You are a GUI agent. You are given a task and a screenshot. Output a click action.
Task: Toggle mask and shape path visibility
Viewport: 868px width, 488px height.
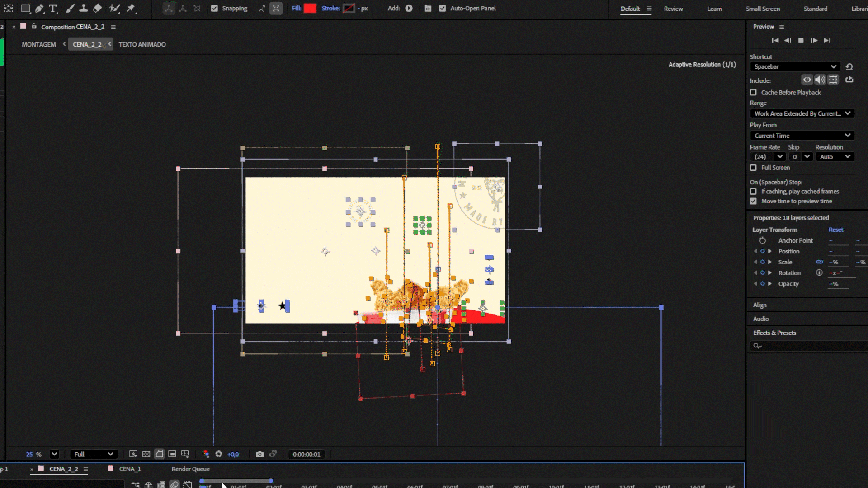[x=159, y=454]
